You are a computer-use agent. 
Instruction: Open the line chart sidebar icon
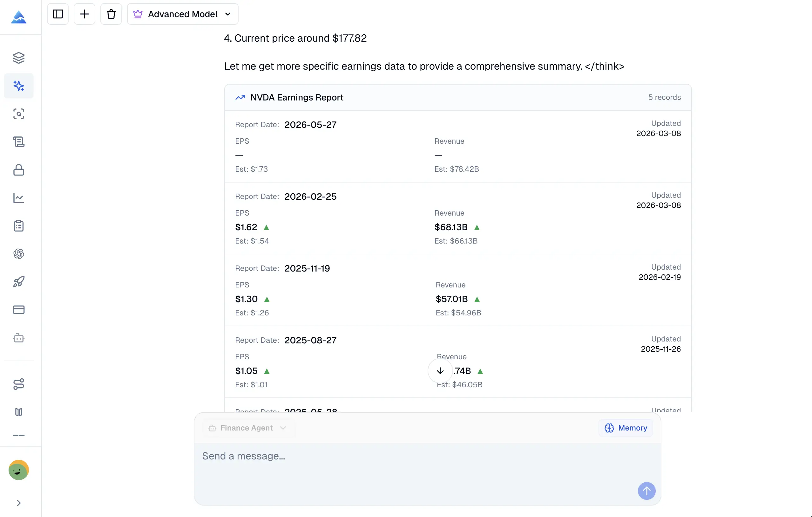coord(18,198)
